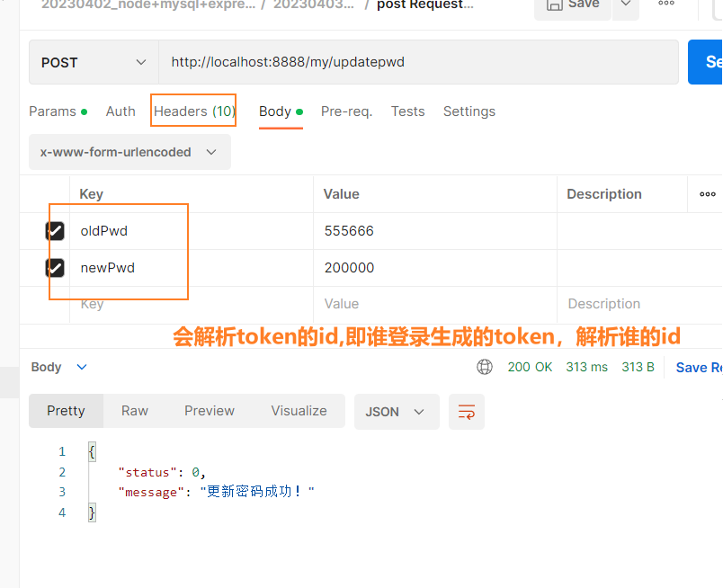Toggle line wrapping in the response viewer
The width and height of the screenshot is (723, 588).
467,411
